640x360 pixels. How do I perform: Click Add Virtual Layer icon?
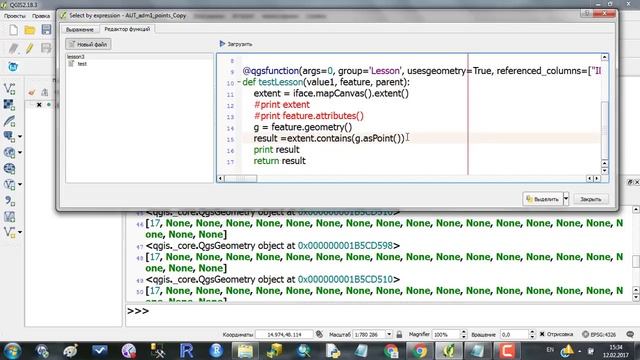point(9,216)
